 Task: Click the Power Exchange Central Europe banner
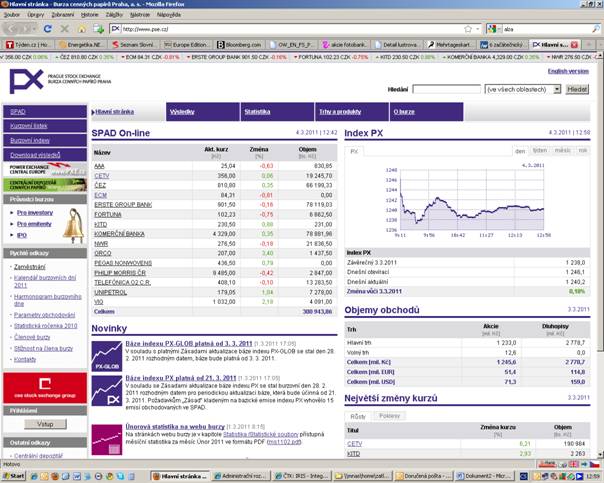pos(45,169)
